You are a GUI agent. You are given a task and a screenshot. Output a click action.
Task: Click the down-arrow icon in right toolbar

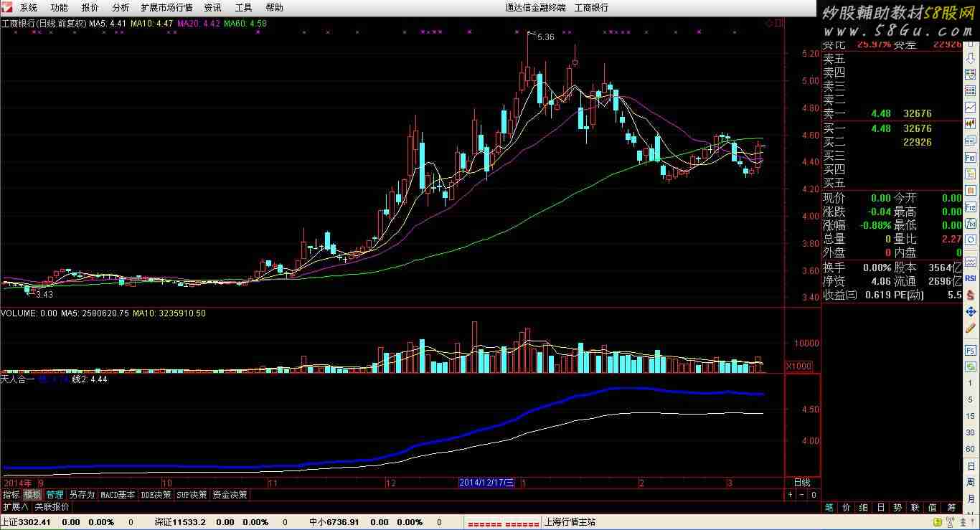[x=970, y=58]
